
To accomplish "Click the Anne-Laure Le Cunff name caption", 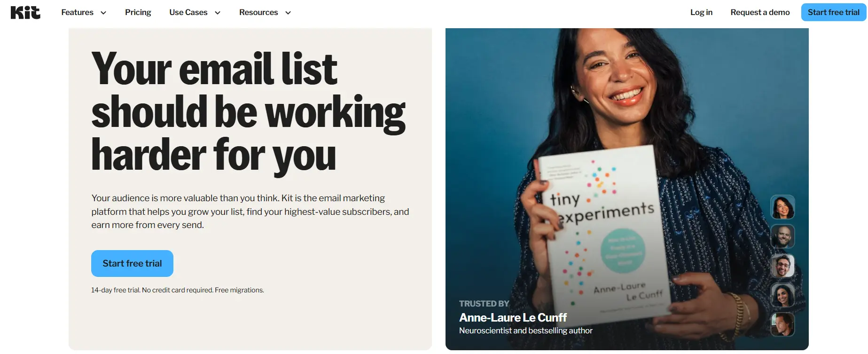I will pos(513,318).
